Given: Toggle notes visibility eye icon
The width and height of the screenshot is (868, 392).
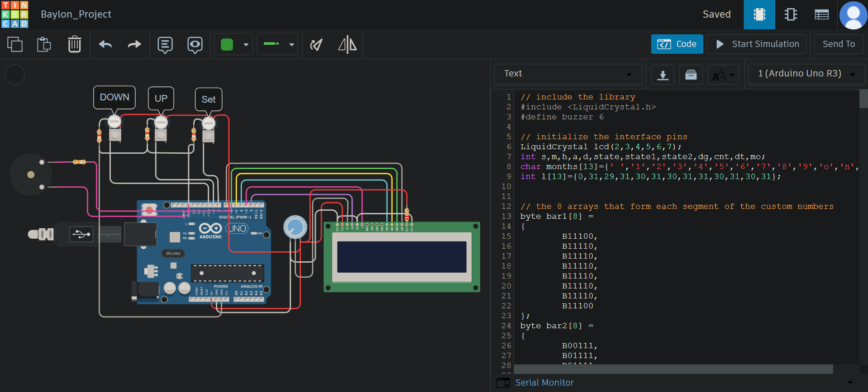Looking at the screenshot, I should (x=195, y=45).
